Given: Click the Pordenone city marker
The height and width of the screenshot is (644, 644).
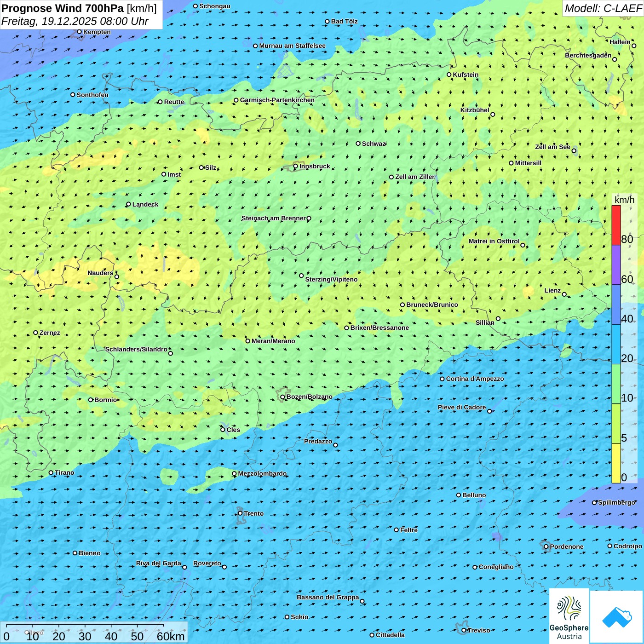Looking at the screenshot, I should pyautogui.click(x=546, y=546).
